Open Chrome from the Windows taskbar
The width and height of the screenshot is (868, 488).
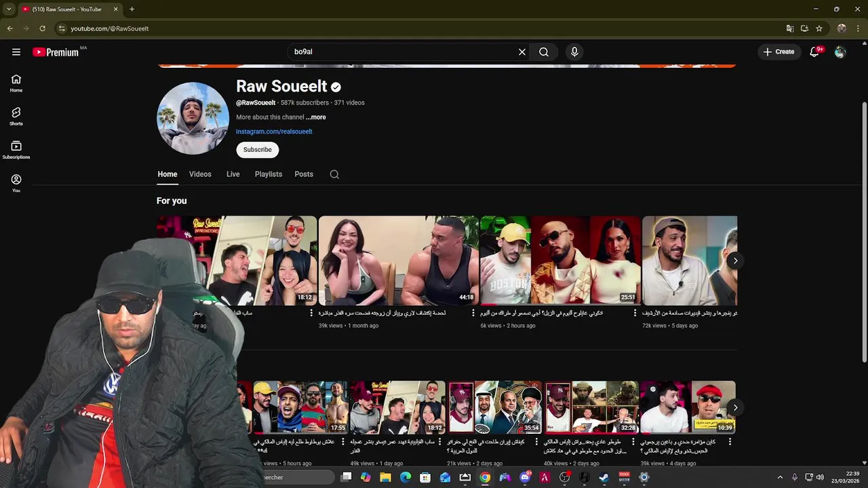485,477
